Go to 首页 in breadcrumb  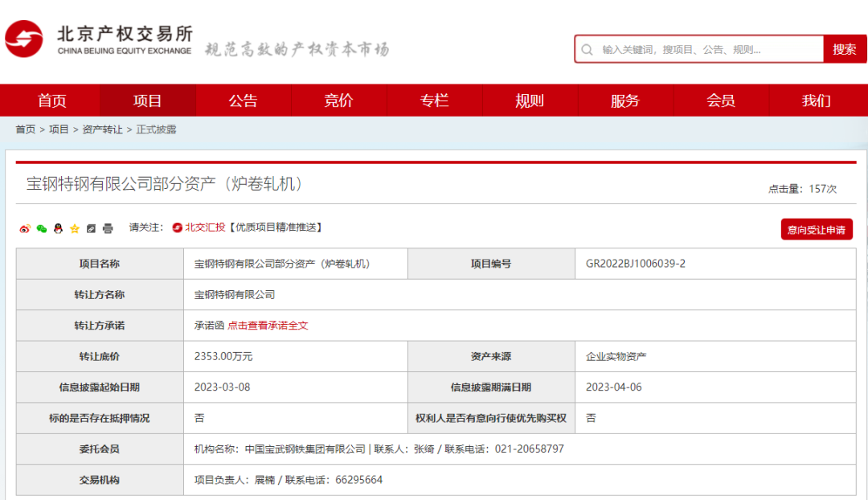tap(26, 129)
